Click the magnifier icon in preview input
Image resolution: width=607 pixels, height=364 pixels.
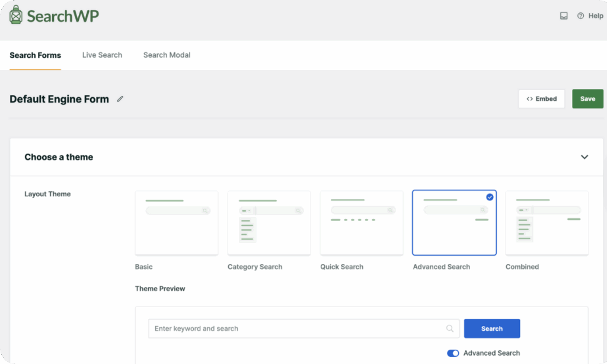pyautogui.click(x=450, y=329)
